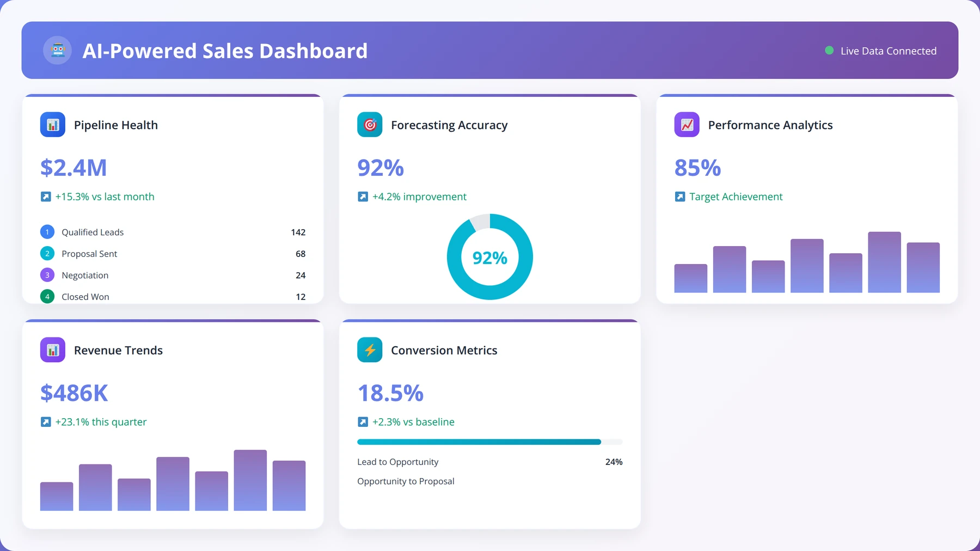The image size is (980, 551).
Task: Click the Pipeline Health chart icon
Action: coord(53,125)
